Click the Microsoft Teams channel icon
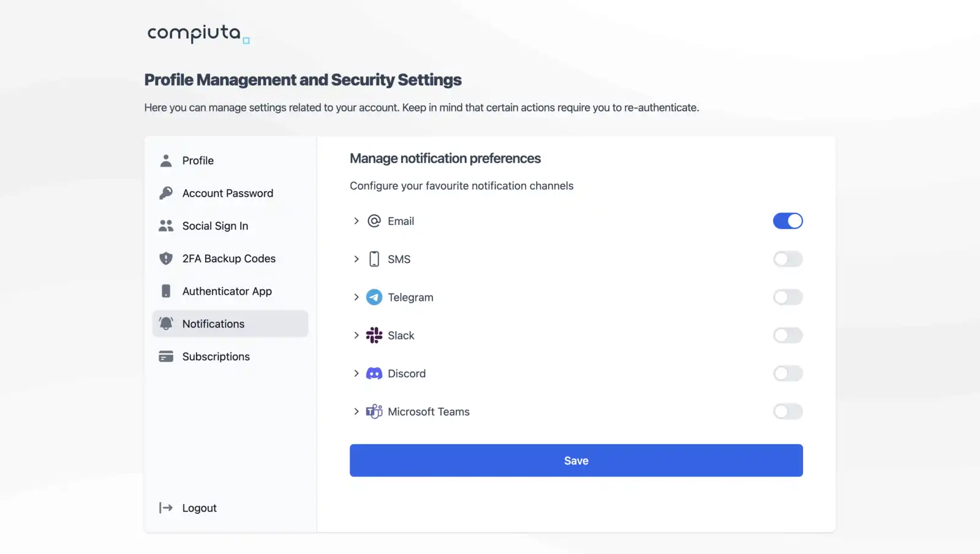This screenshot has width=980, height=554. [374, 411]
